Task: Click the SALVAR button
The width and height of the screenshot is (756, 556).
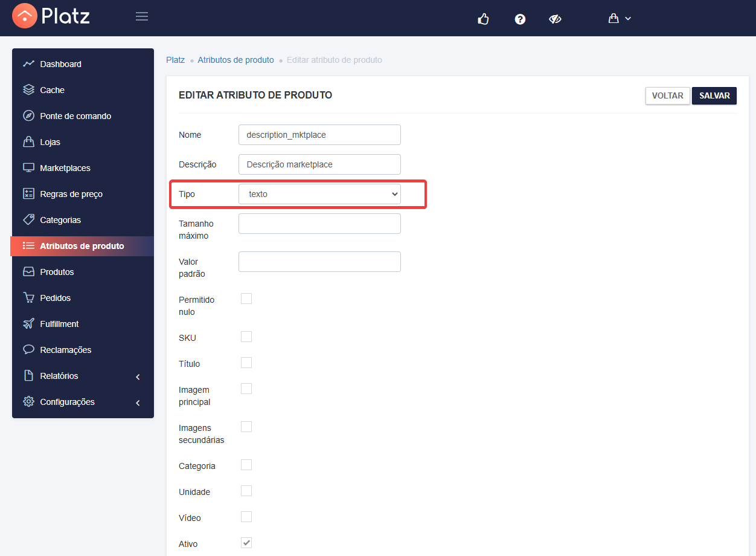Action: point(714,95)
